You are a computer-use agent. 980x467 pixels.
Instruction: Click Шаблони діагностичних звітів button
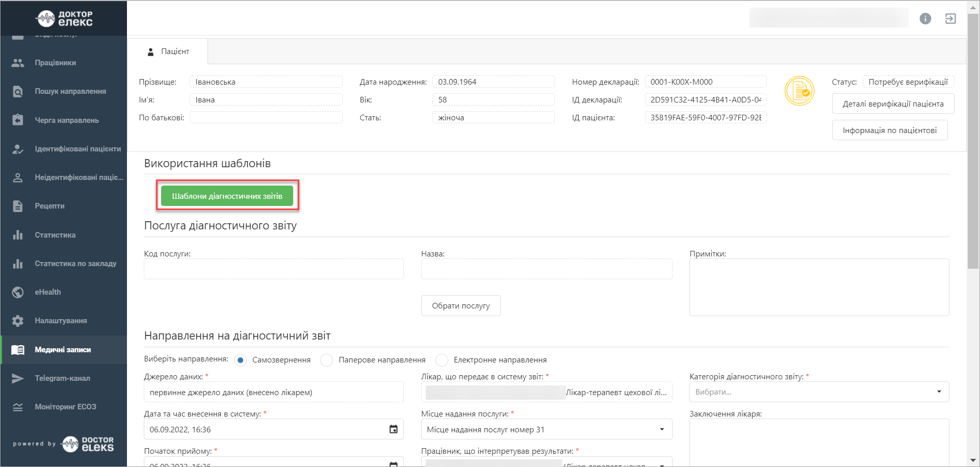[227, 196]
